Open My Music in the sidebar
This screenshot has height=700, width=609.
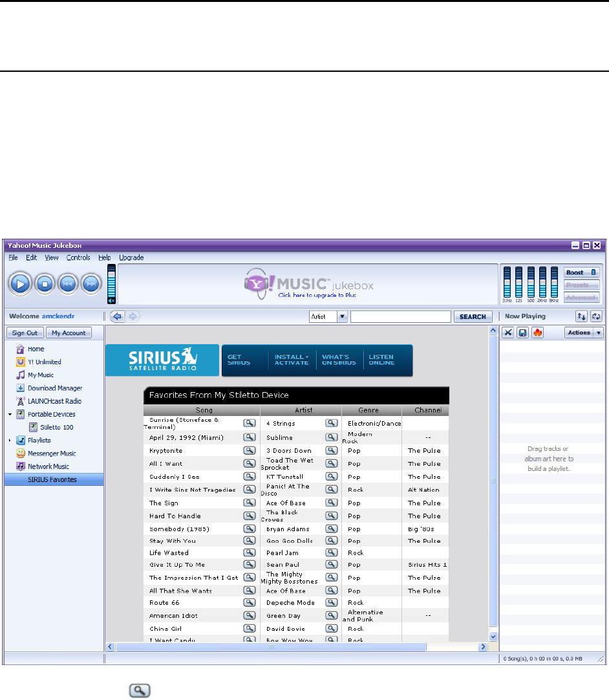click(x=40, y=375)
